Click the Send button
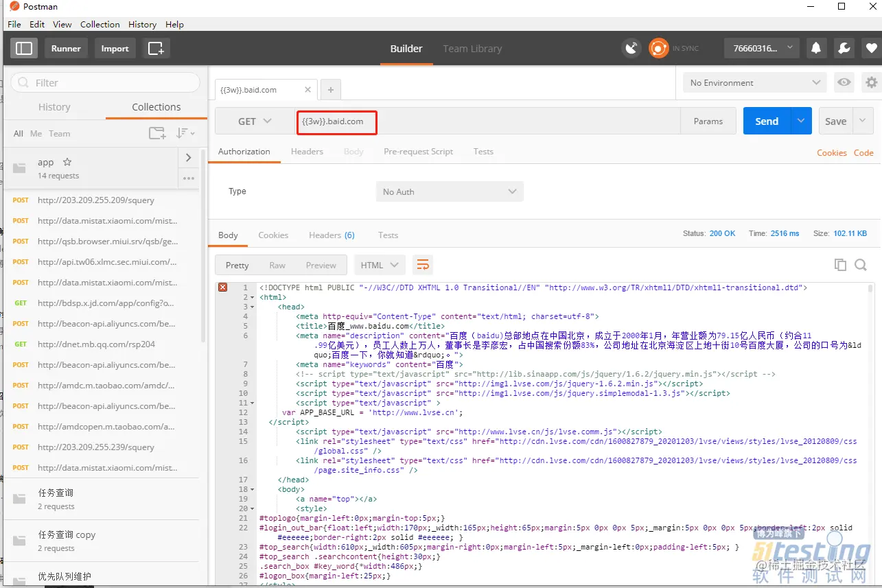This screenshot has height=588, width=882. (767, 121)
